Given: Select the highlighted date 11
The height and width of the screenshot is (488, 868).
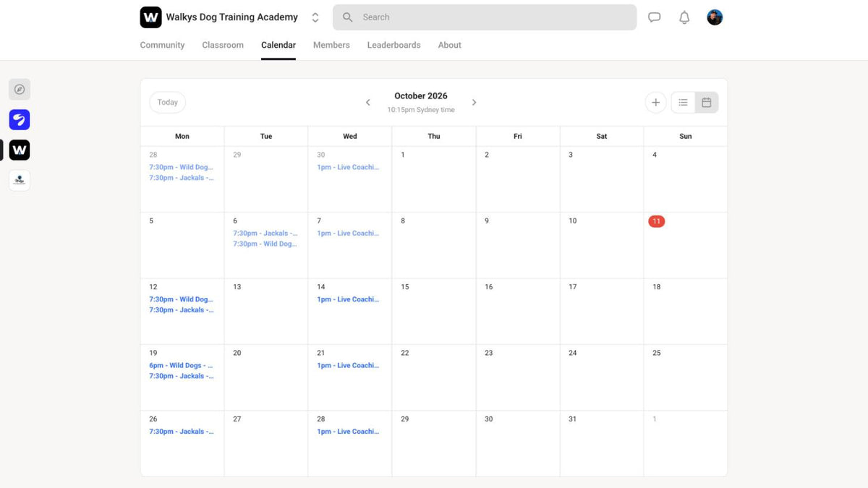Looking at the screenshot, I should [656, 221].
